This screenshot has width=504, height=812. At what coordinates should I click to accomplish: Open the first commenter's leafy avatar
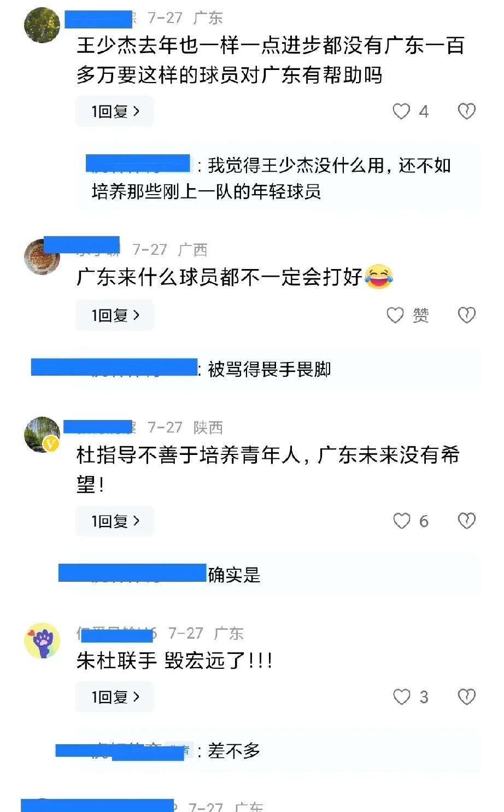[43, 25]
